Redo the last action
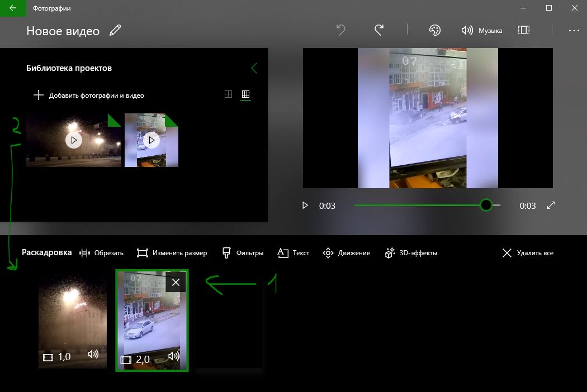This screenshot has height=392, width=587. (x=379, y=30)
